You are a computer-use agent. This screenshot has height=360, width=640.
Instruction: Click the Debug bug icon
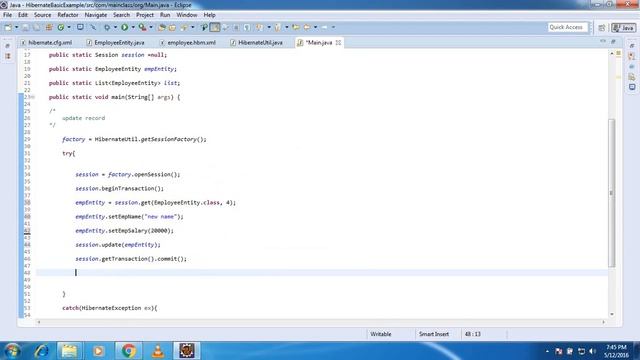pyautogui.click(x=107, y=27)
